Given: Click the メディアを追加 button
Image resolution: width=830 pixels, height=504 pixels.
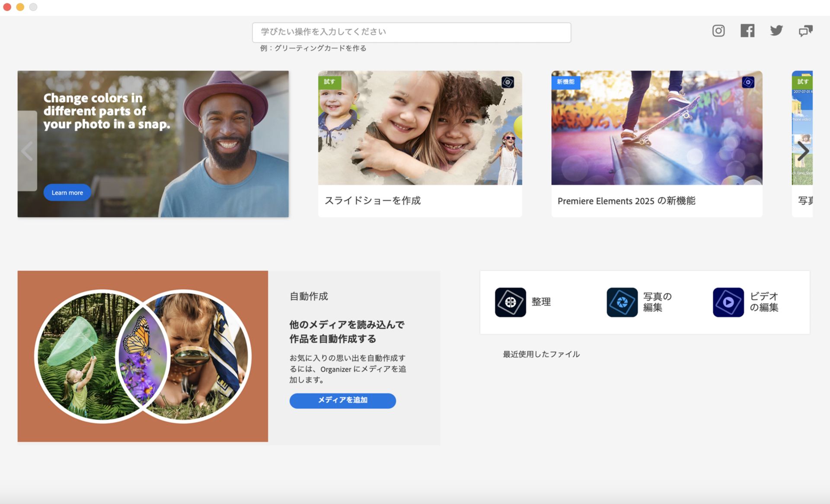Looking at the screenshot, I should [342, 400].
